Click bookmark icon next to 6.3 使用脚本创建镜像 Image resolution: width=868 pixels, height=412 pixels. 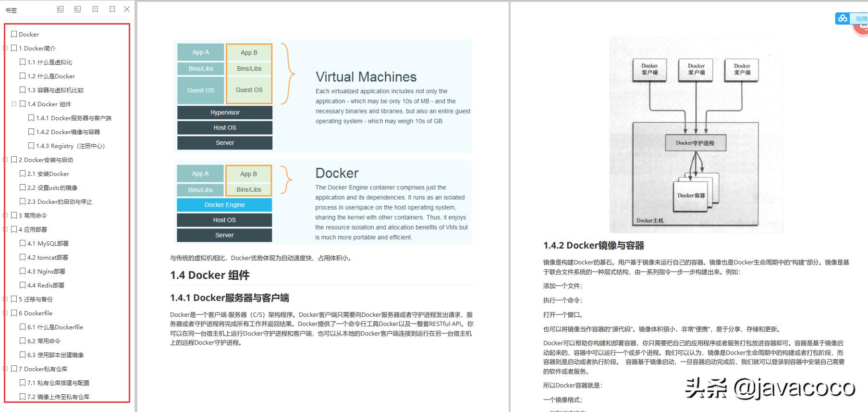(23, 355)
